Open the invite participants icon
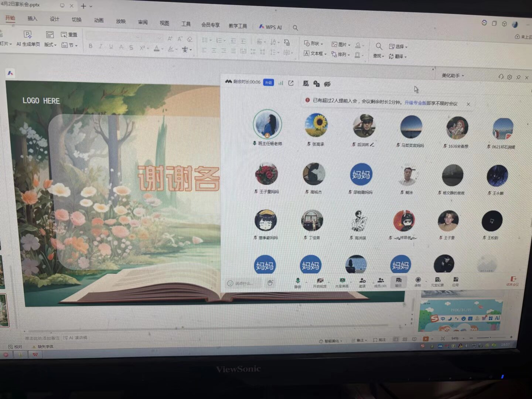The image size is (532, 399). coord(362,281)
